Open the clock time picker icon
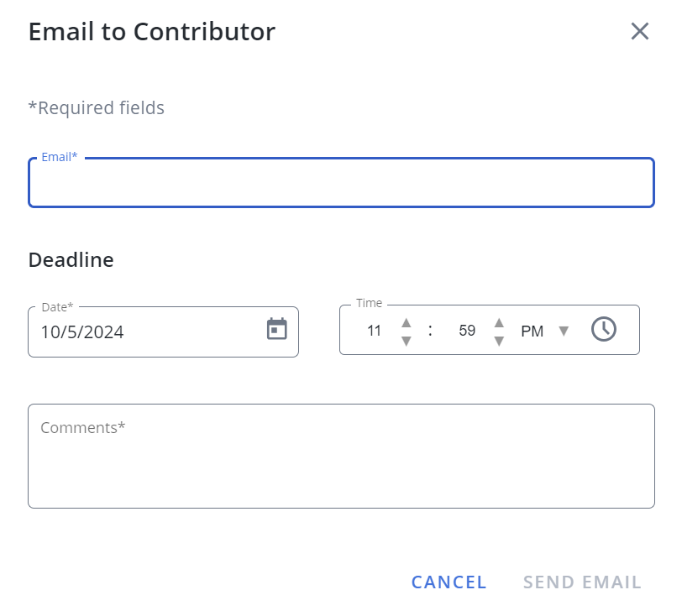The width and height of the screenshot is (682, 616). pyautogui.click(x=604, y=329)
